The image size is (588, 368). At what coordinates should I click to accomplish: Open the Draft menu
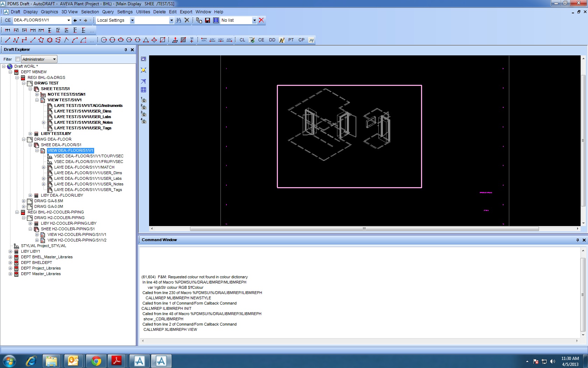click(15, 12)
